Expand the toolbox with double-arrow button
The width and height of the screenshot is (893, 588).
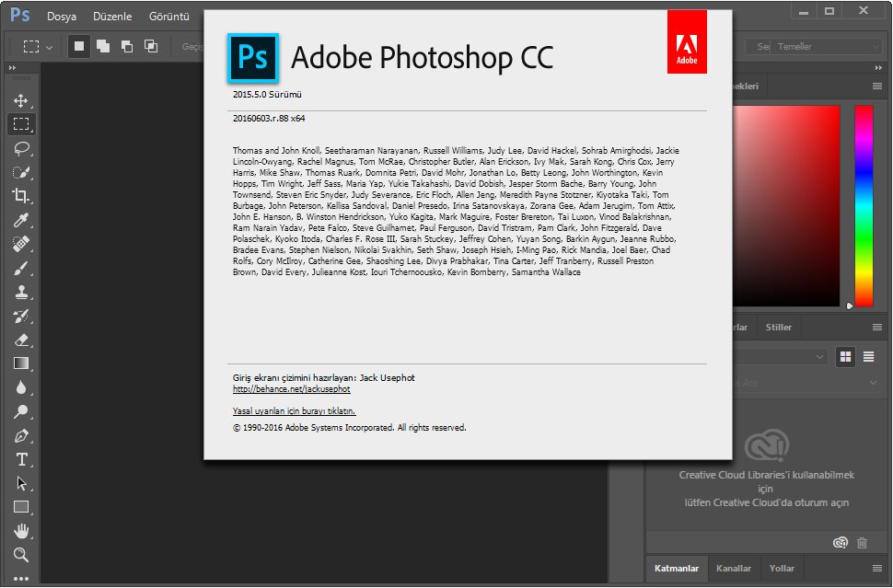[12, 68]
